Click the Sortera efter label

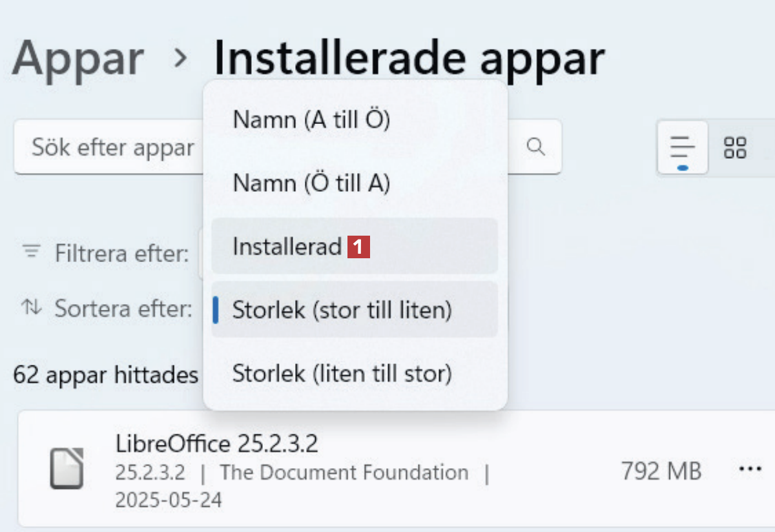[123, 309]
